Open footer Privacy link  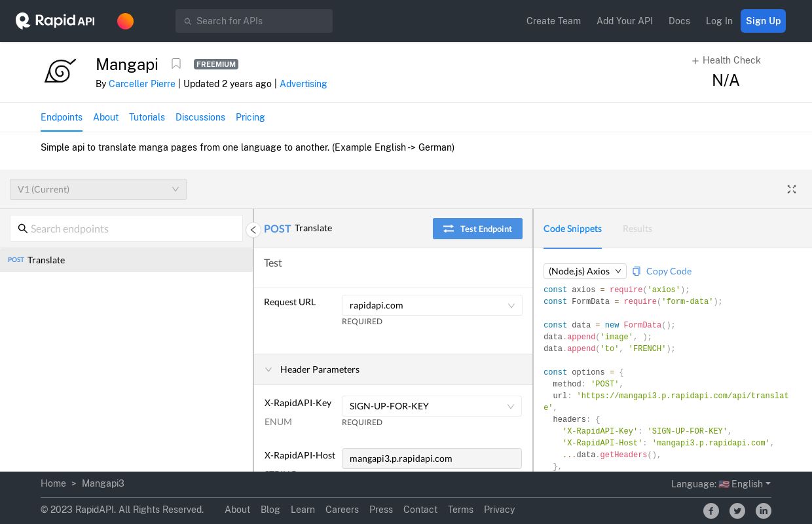point(499,510)
